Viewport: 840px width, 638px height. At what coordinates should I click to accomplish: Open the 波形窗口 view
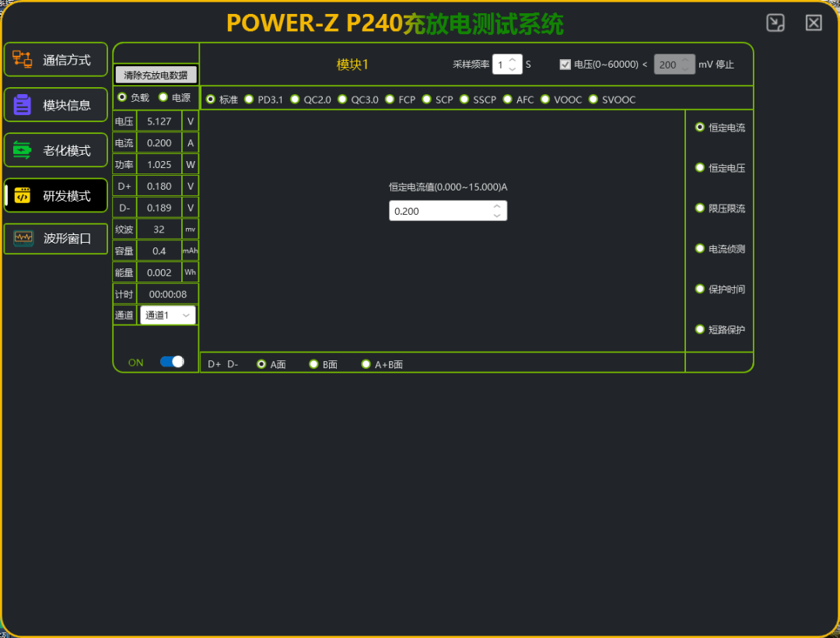(56, 238)
